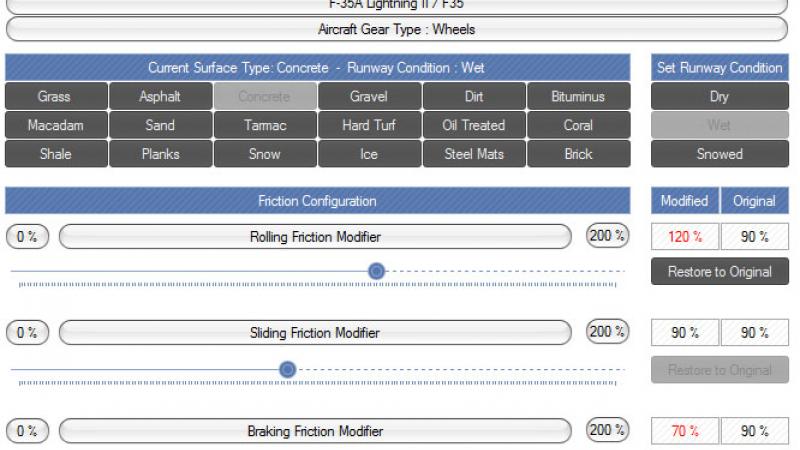Select the Steel Mats surface

click(x=474, y=154)
